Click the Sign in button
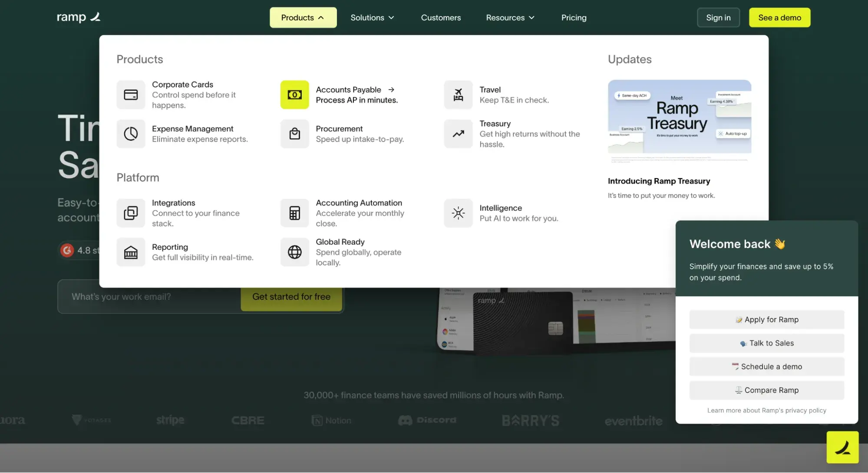The height and width of the screenshot is (473, 868). click(718, 17)
